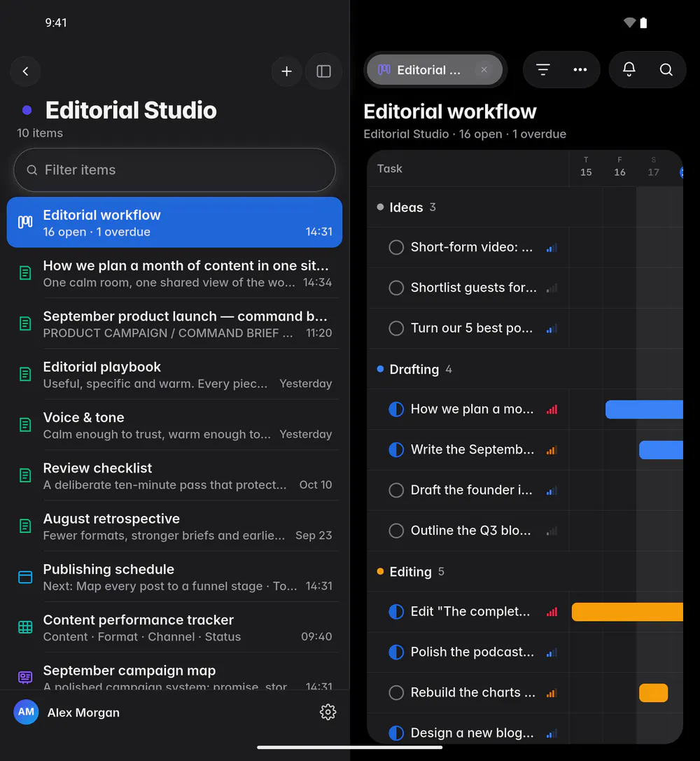Mark 'Short-form video' task complete
700x761 pixels.
point(396,248)
